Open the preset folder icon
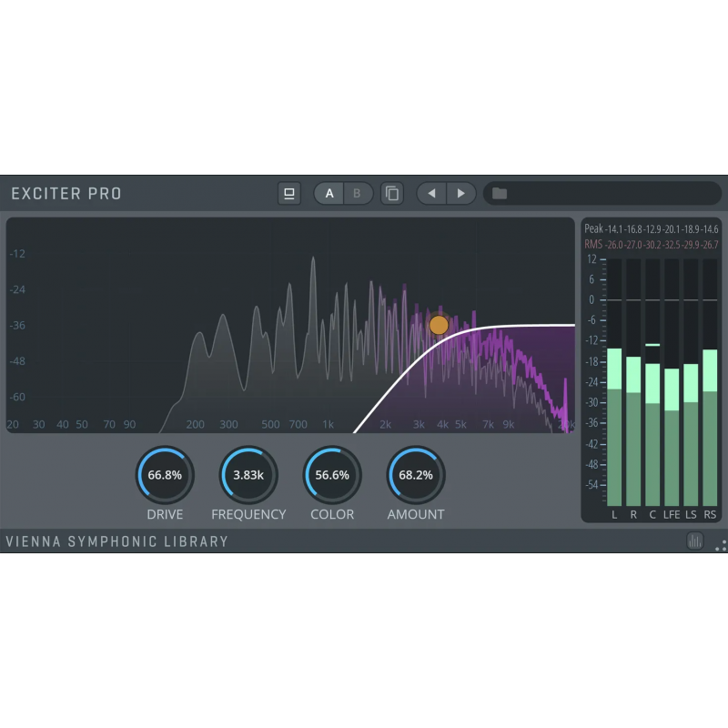 500,193
